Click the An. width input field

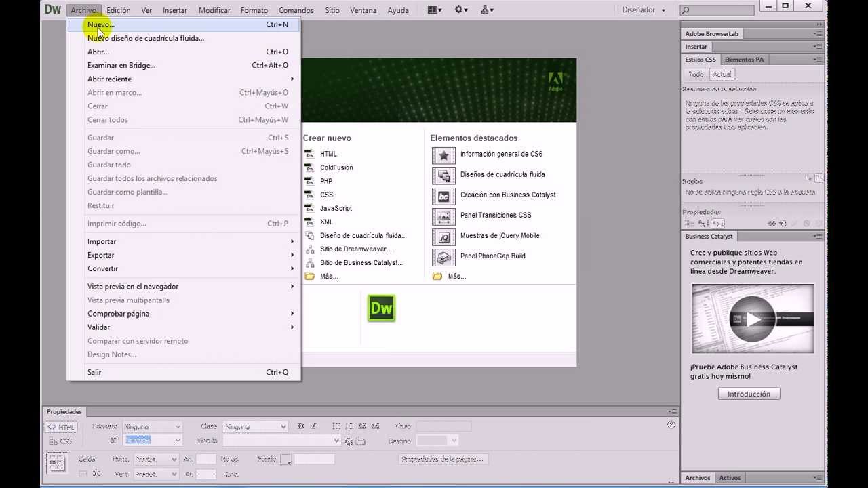[206, 460]
